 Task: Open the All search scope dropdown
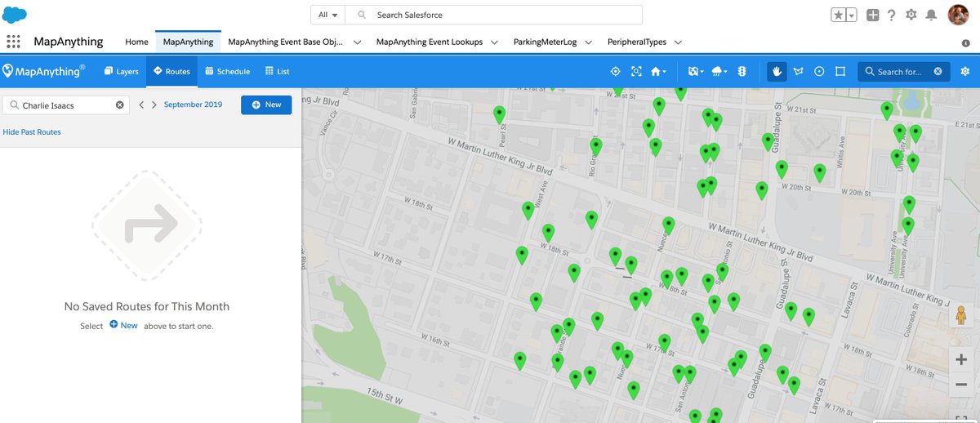pyautogui.click(x=328, y=15)
